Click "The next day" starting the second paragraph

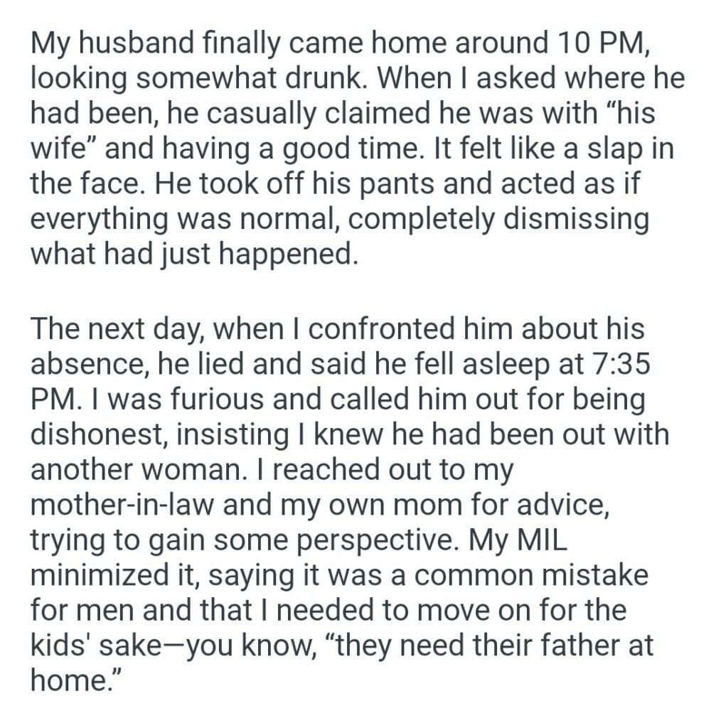[114, 330]
